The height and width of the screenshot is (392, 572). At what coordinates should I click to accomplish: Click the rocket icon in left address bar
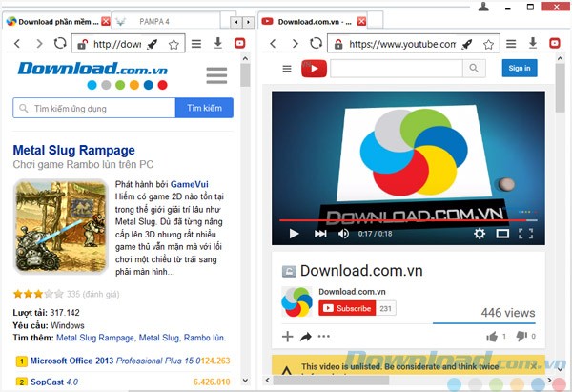click(x=153, y=44)
